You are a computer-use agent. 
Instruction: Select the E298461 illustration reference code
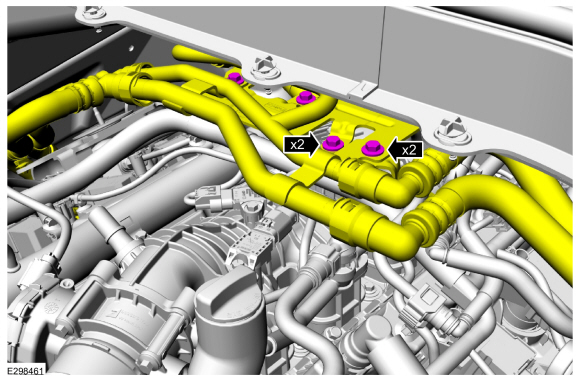click(x=25, y=370)
